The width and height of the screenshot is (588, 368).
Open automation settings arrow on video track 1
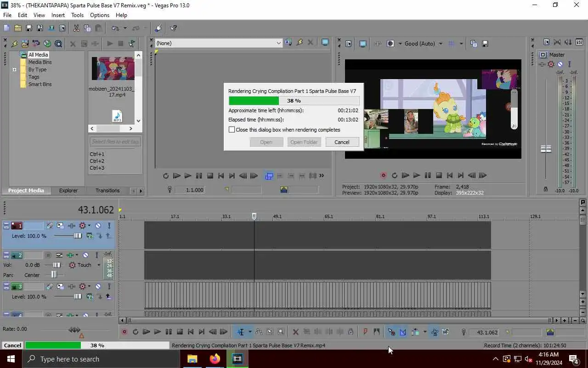[x=89, y=226]
